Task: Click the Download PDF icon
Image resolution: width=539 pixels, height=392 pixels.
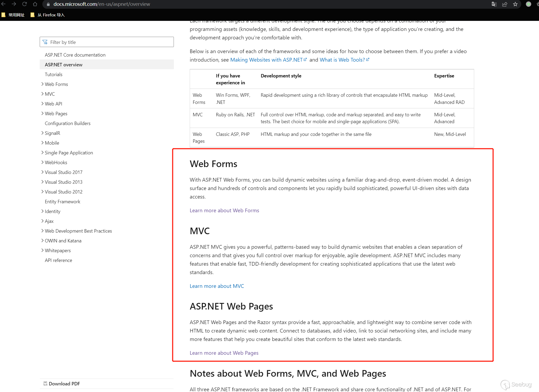Action: (45, 383)
